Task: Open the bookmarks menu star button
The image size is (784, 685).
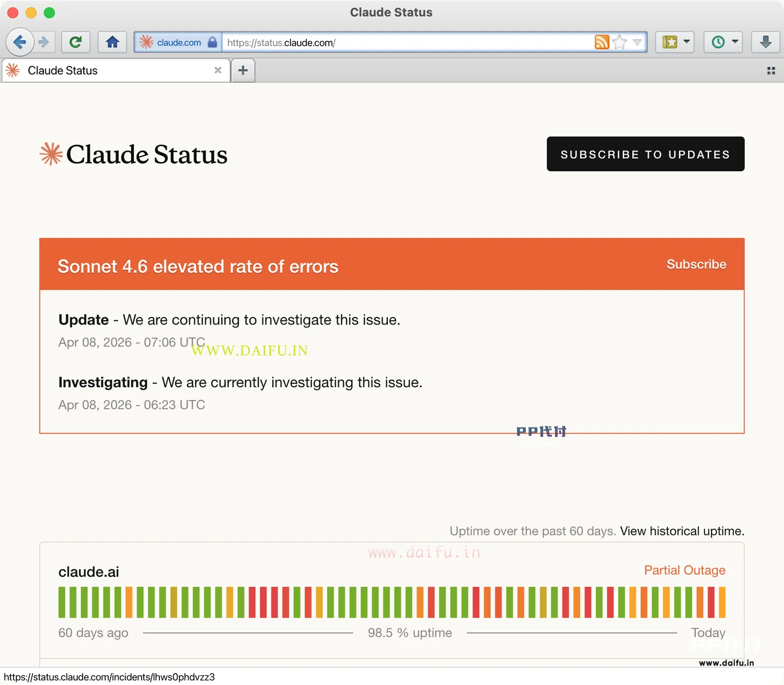Action: (670, 42)
